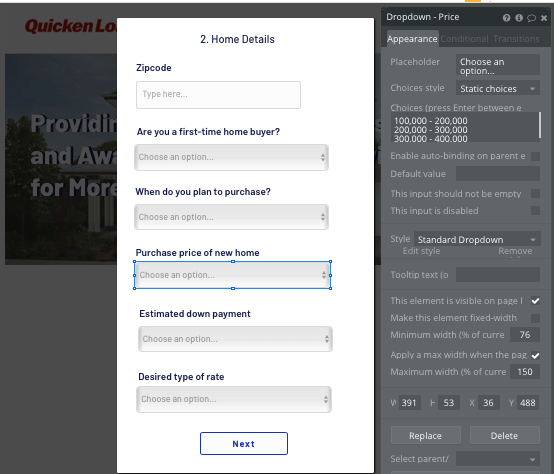The width and height of the screenshot is (554, 474).
Task: Close the Dropdown - Price panel
Action: [544, 18]
